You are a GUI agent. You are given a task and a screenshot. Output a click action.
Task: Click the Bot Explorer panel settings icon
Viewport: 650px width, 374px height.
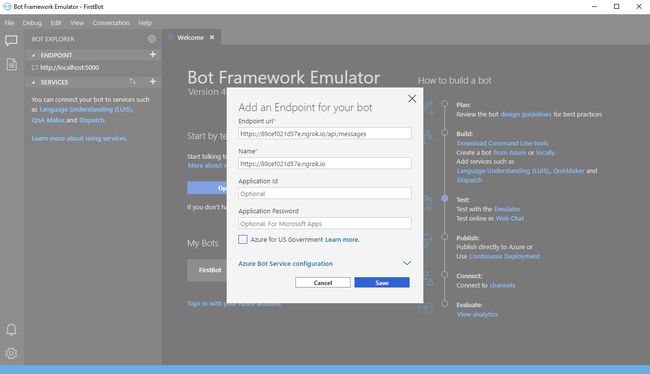coord(152,39)
